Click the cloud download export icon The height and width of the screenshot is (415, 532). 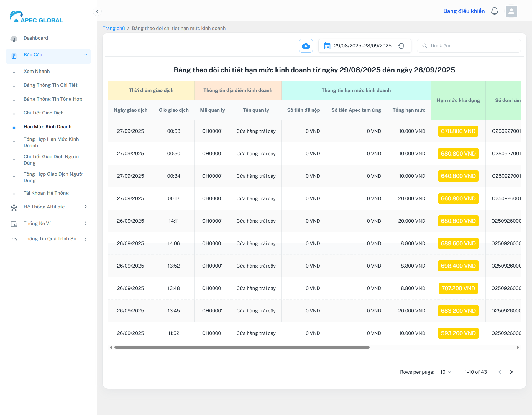point(306,46)
